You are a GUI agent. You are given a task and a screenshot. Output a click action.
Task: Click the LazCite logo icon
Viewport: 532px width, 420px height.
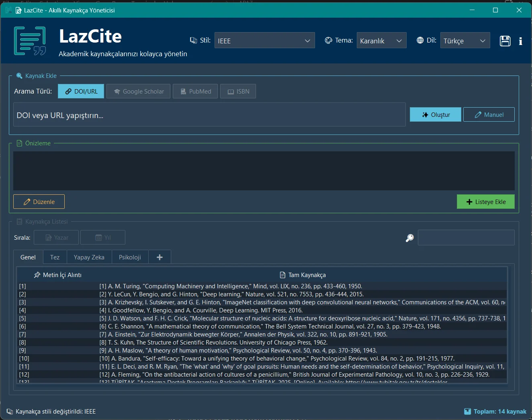pyautogui.click(x=30, y=41)
